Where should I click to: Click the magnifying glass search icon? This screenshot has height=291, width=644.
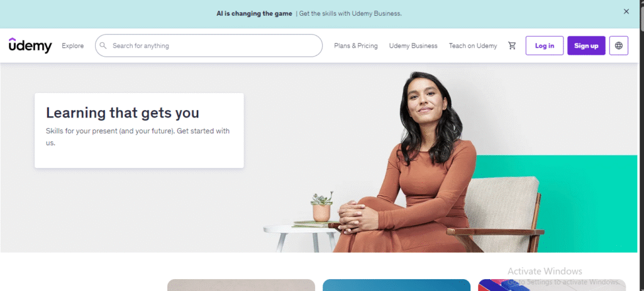click(103, 45)
